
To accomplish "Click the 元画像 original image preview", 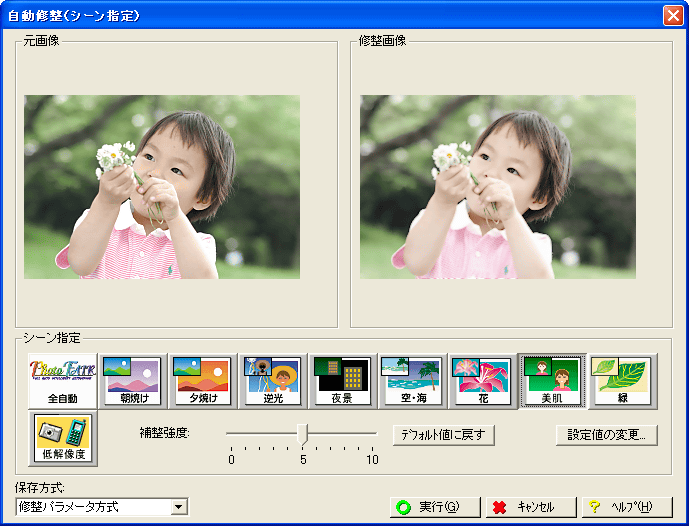I will pos(162,187).
